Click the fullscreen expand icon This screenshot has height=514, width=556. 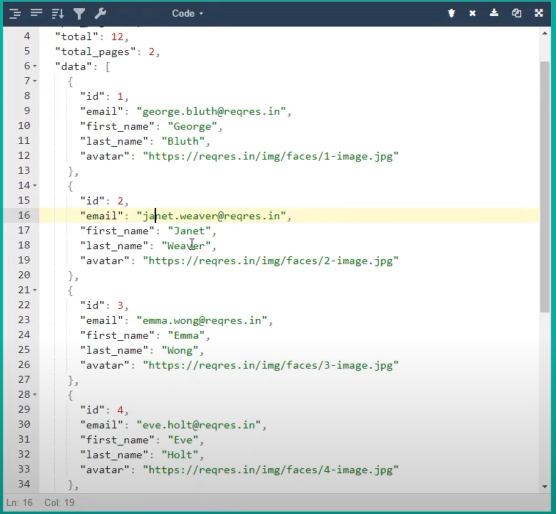539,13
